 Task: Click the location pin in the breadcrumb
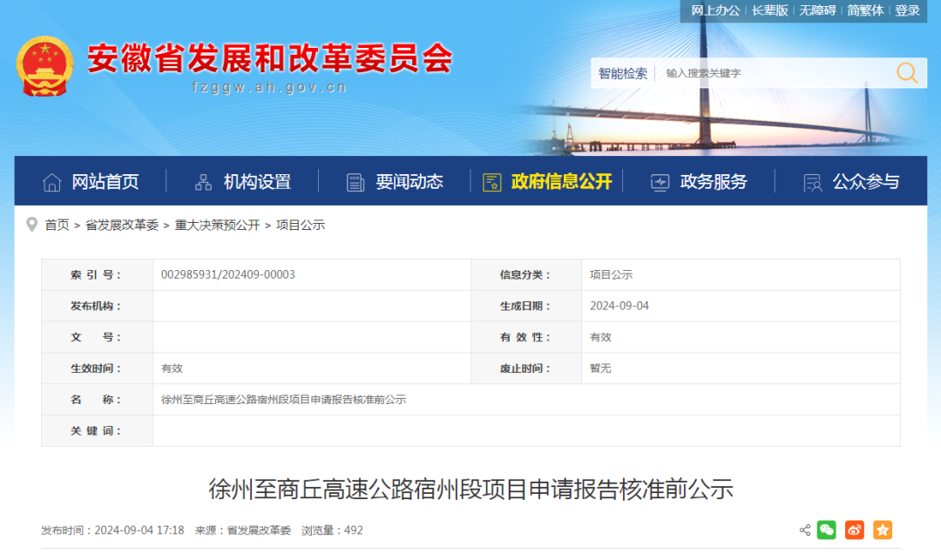[x=30, y=224]
